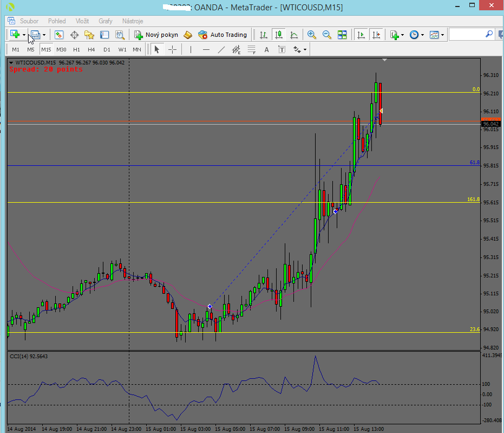Click the Nový pokyn new order button
This screenshot has width=504, height=433.
click(156, 35)
